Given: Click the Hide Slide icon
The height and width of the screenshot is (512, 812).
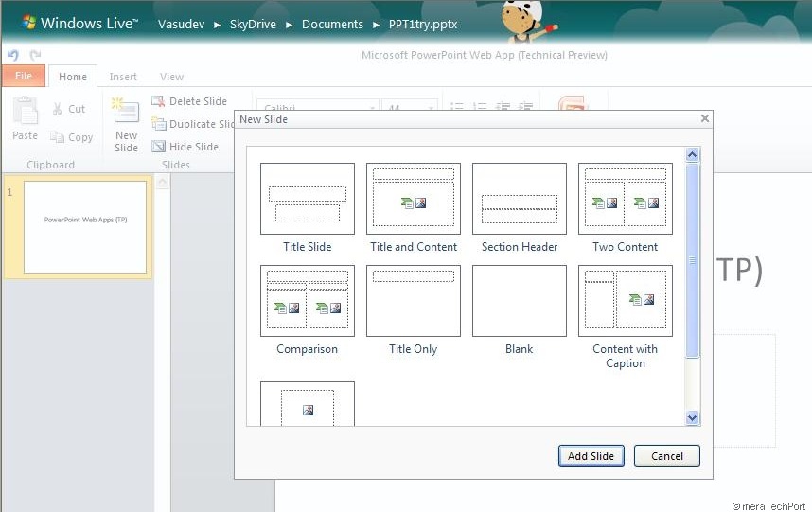Looking at the screenshot, I should point(158,147).
